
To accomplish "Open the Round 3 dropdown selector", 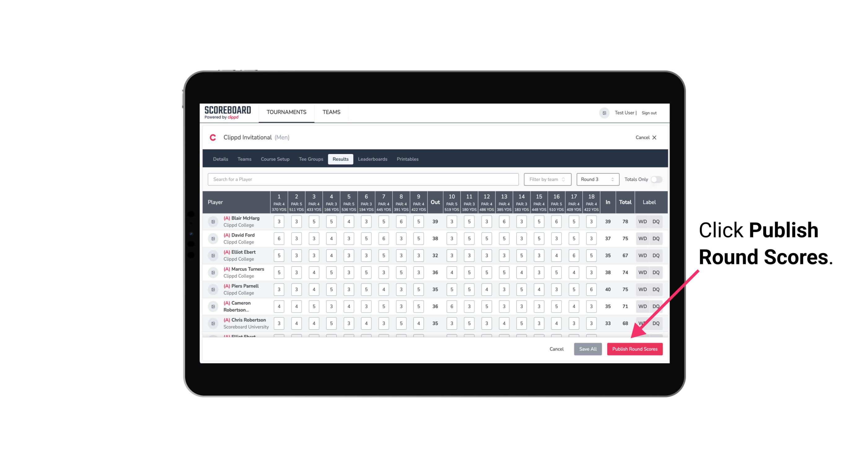I will 596,179.
